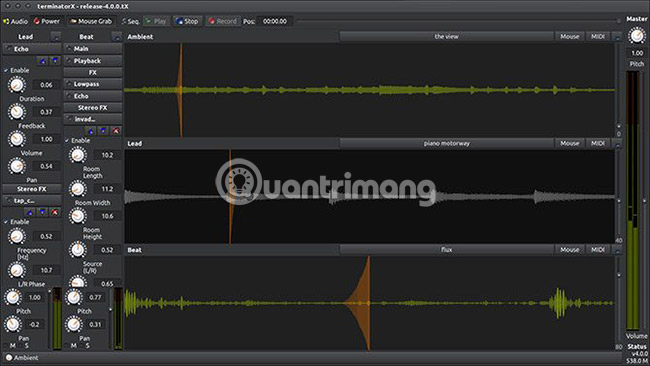650x366 pixels.
Task: Remove the tap_c effect with red X
Action: [x=55, y=212]
